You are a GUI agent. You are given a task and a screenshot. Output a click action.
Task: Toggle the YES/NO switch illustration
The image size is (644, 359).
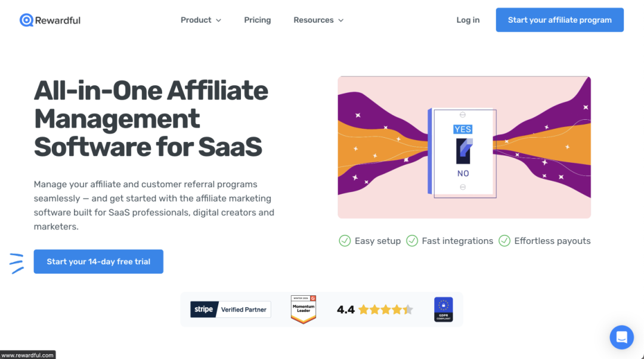click(464, 151)
